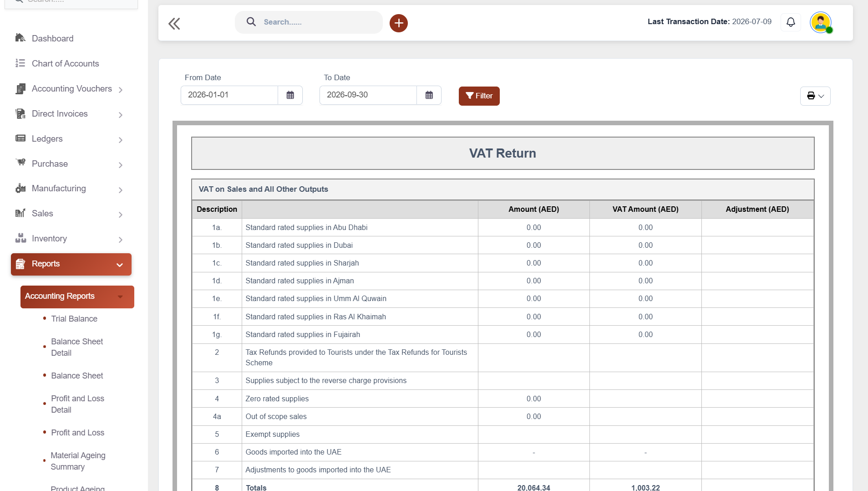Open print options dropdown
This screenshot has width=868, height=491.
coord(815,96)
